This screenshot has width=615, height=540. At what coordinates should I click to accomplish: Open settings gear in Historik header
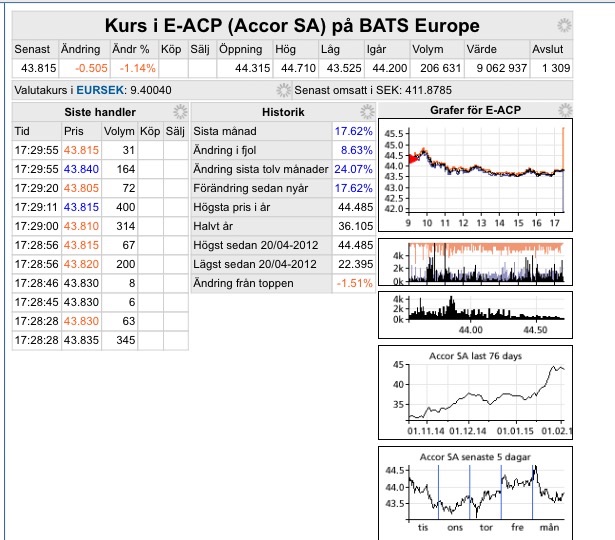367,111
